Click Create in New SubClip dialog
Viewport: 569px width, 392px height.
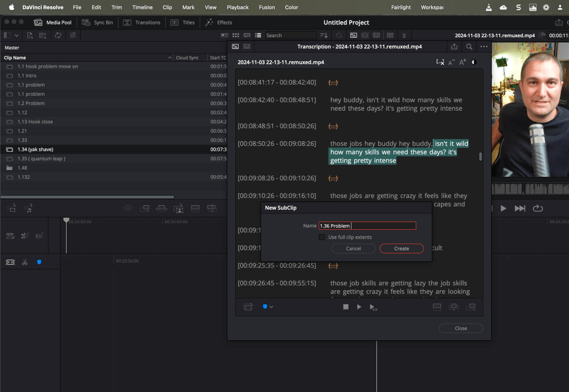pyautogui.click(x=402, y=249)
